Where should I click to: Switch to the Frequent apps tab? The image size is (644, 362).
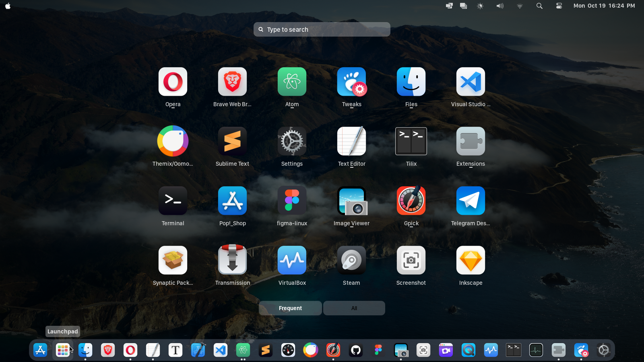point(290,308)
